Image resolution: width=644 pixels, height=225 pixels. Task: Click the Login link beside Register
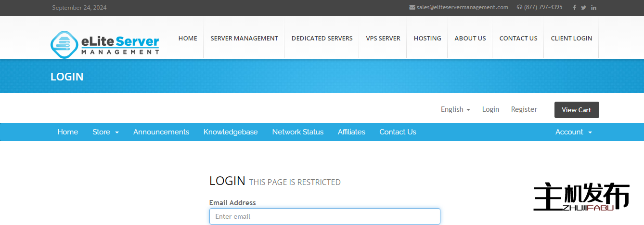tap(490, 109)
